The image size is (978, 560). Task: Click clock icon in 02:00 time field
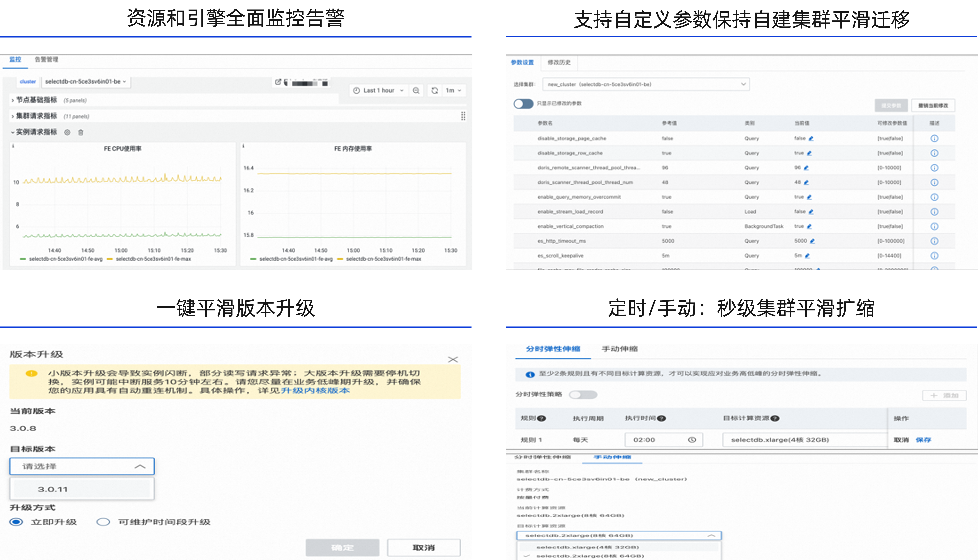click(x=692, y=440)
